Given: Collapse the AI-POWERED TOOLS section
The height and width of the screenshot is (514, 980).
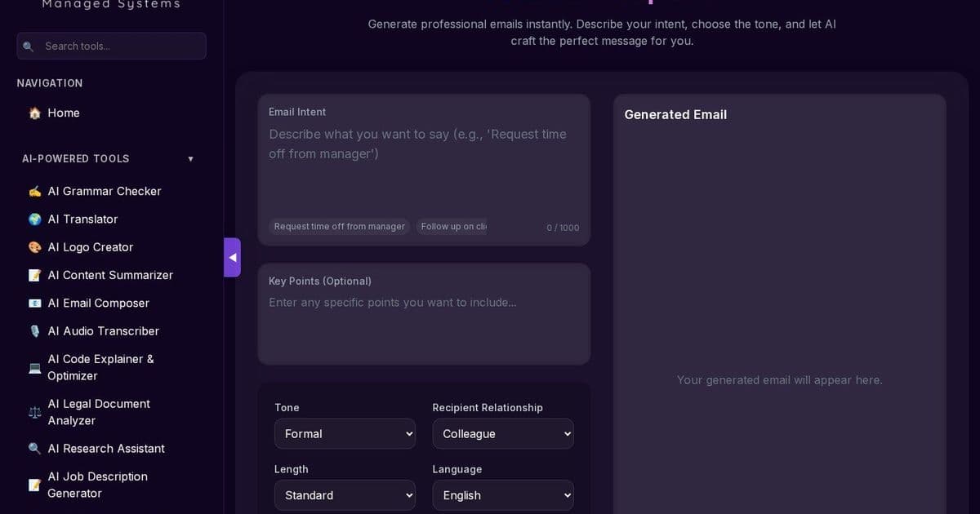Looking at the screenshot, I should coord(190,158).
